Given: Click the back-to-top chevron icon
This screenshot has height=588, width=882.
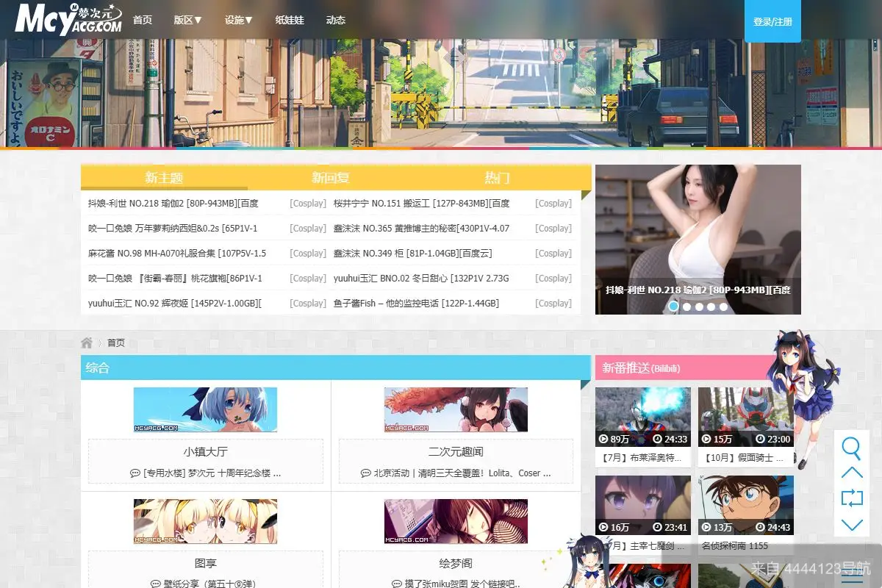Looking at the screenshot, I should (852, 472).
